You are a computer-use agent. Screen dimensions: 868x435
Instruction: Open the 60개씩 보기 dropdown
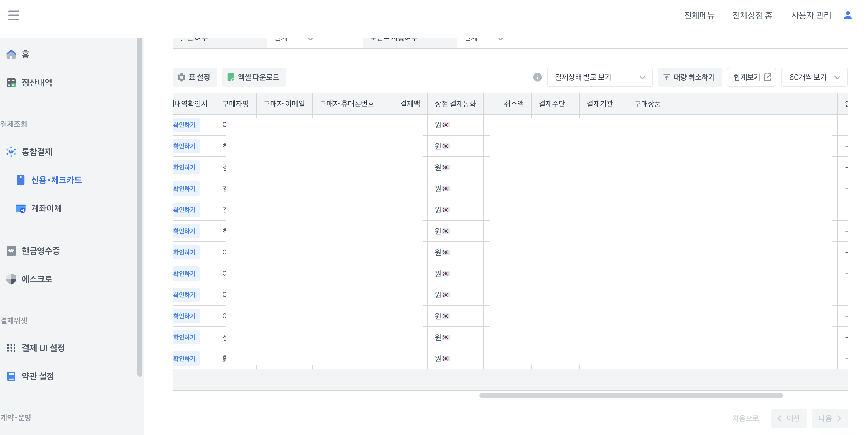click(x=814, y=77)
